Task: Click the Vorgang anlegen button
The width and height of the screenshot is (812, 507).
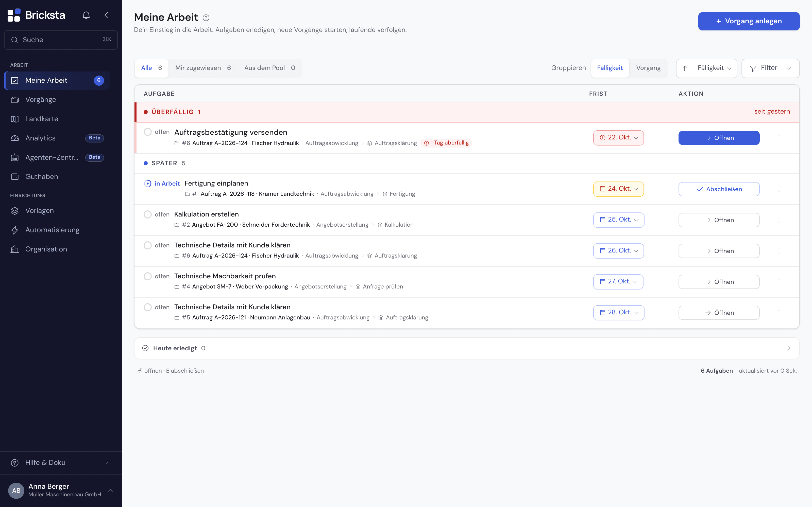Action: pyautogui.click(x=749, y=21)
